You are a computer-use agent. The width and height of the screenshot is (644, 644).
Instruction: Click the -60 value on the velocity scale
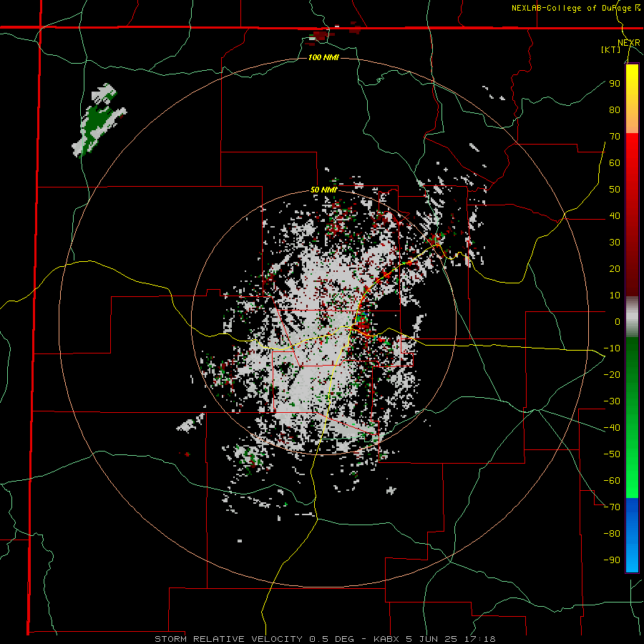[x=612, y=481]
